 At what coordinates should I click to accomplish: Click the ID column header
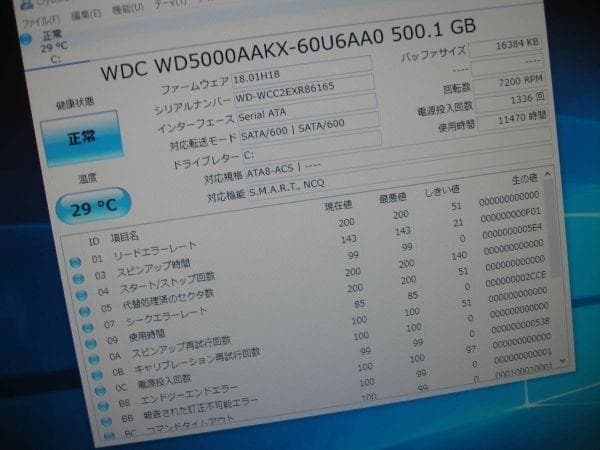pyautogui.click(x=94, y=241)
